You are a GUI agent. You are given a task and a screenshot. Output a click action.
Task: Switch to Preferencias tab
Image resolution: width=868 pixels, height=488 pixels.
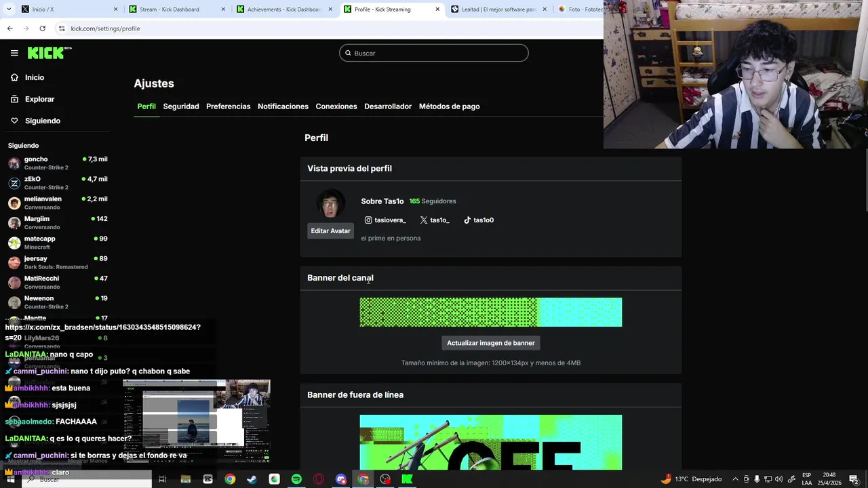point(229,106)
